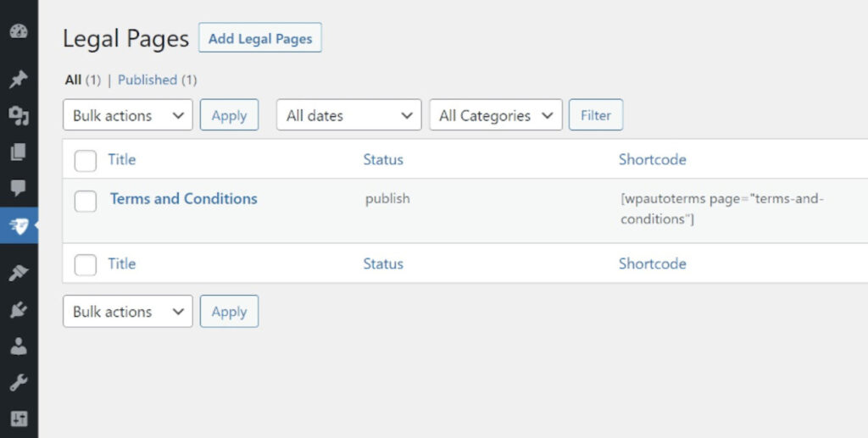
Task: Open Tools using the wrench icon
Action: [x=19, y=383]
